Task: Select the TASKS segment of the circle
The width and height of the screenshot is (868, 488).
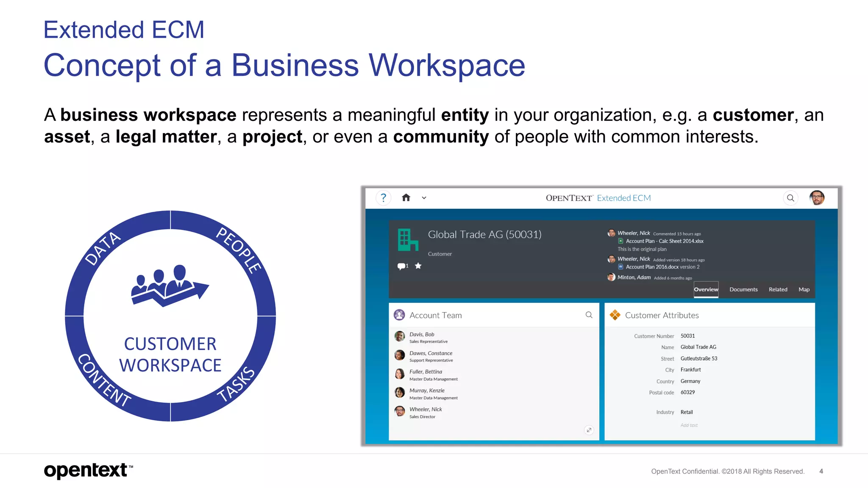Action: click(236, 384)
